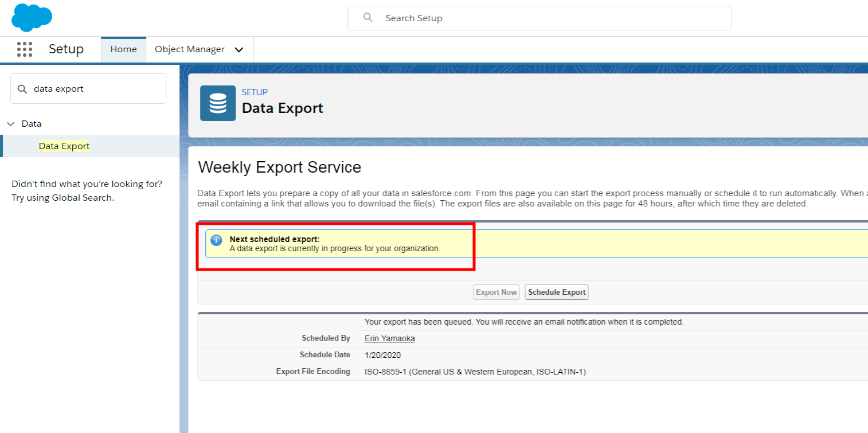
Task: Click the Data Export database icon in header
Action: pos(218,103)
